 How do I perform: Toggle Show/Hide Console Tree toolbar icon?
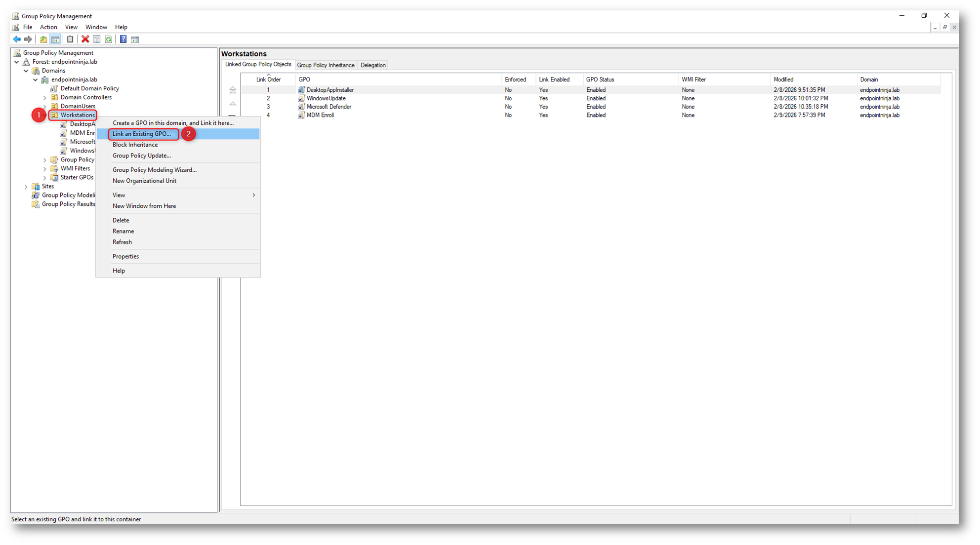tap(55, 39)
